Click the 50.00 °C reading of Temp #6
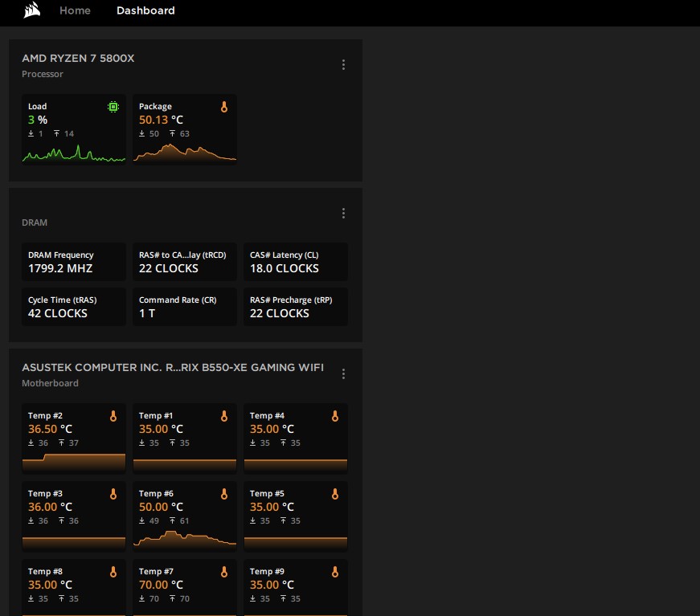 pos(162,507)
